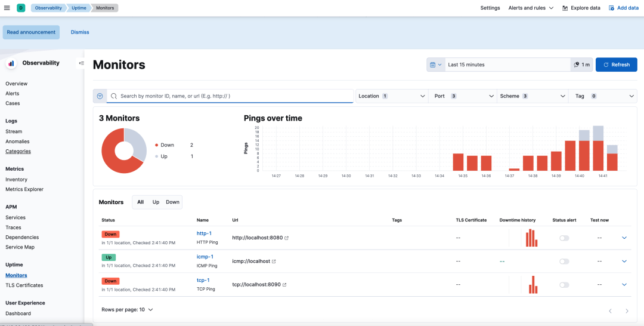Open external link icon for icmp://localhost
Image resolution: width=644 pixels, height=326 pixels.
(274, 262)
